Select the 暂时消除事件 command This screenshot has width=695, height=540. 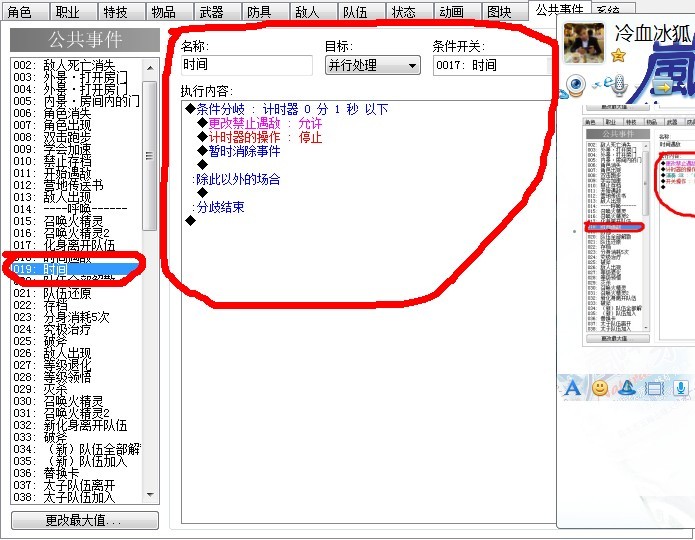coord(239,152)
